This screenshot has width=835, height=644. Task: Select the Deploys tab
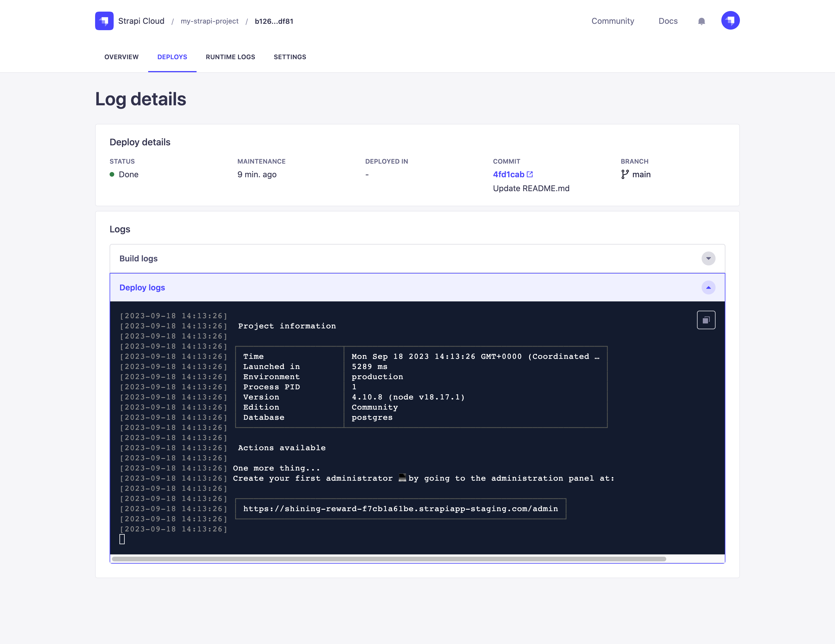click(x=172, y=57)
